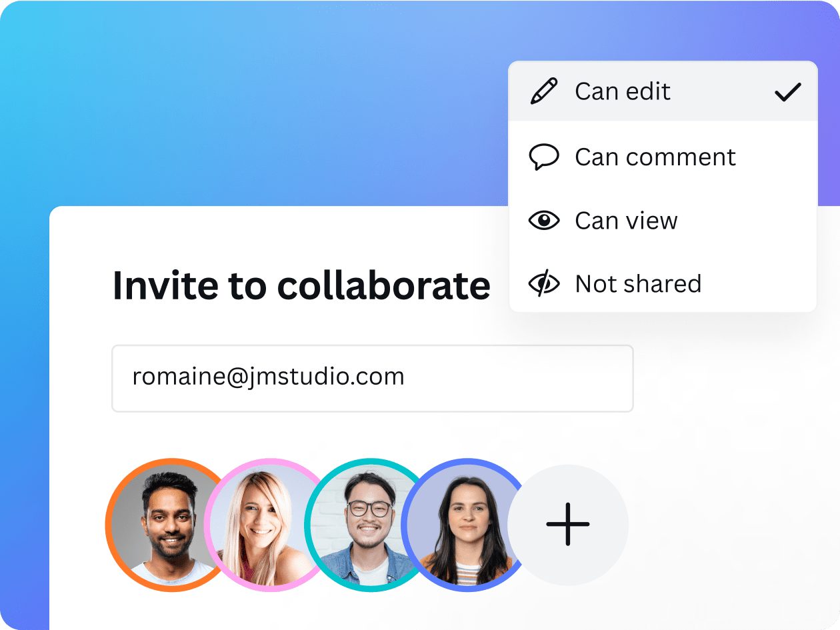Toggle the selected Can edit permission
The image size is (840, 630).
click(x=622, y=91)
